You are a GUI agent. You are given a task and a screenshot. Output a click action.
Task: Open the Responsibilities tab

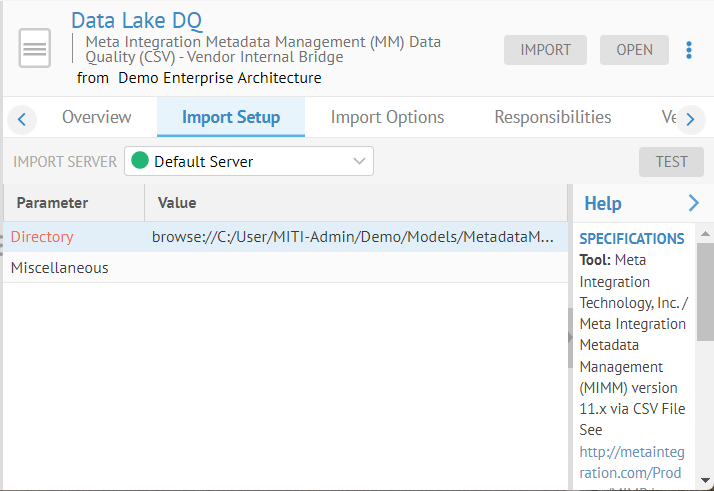coord(552,117)
